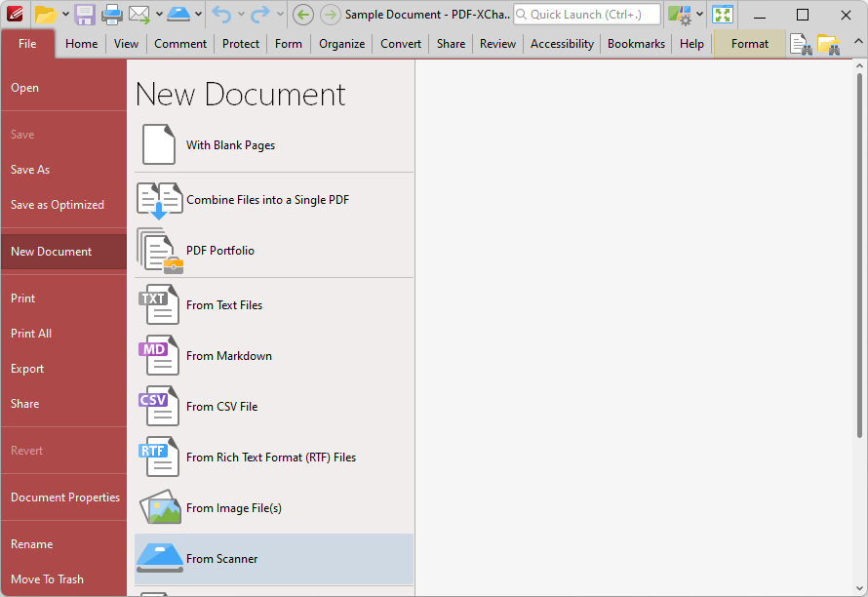This screenshot has width=868, height=597.
Task: Select Document Properties in the sidebar
Action: (x=63, y=497)
